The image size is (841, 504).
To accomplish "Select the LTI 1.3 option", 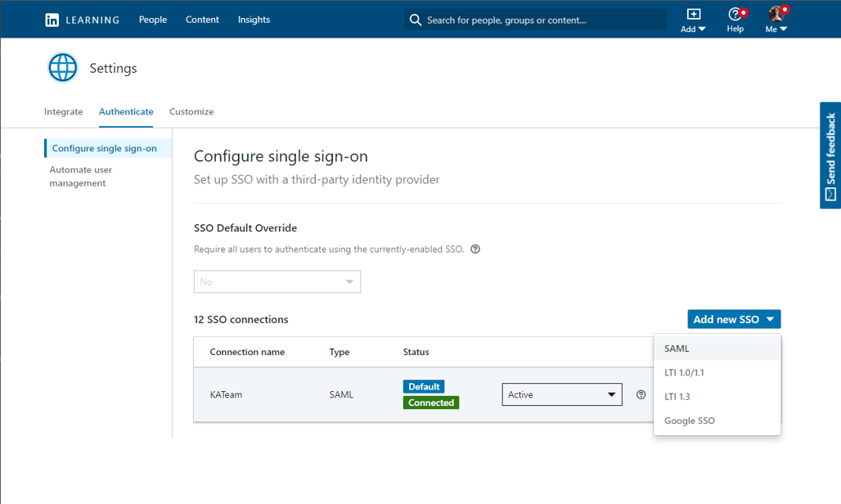I will click(x=677, y=396).
